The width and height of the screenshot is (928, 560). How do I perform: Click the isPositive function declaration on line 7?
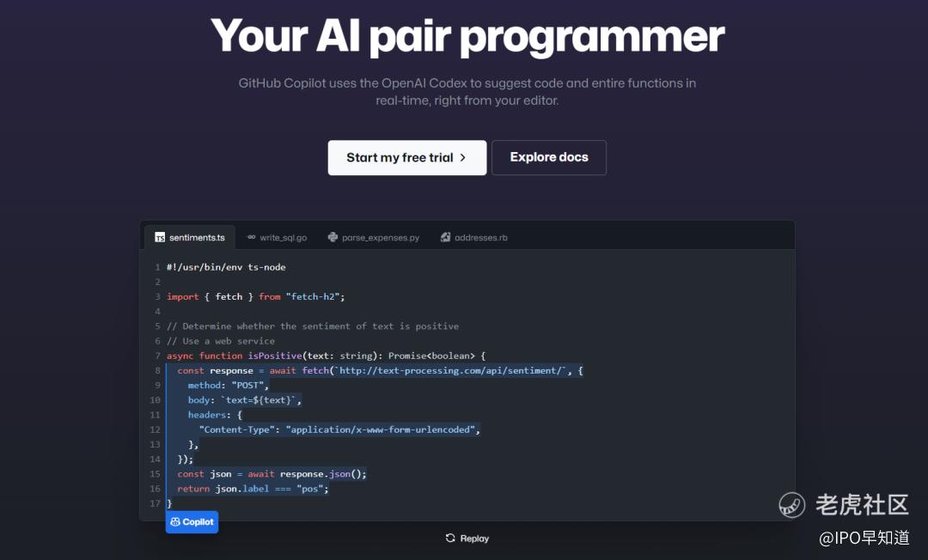[x=327, y=356]
